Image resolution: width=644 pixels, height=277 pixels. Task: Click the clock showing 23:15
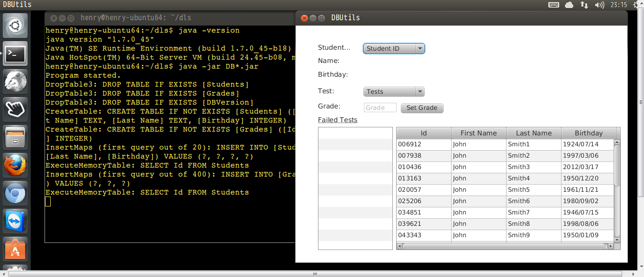pos(619,5)
